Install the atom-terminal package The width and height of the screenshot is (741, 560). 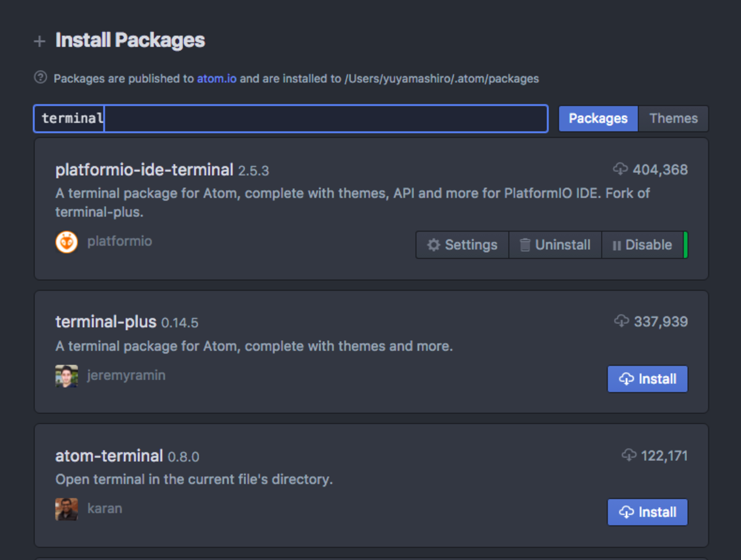coord(647,512)
